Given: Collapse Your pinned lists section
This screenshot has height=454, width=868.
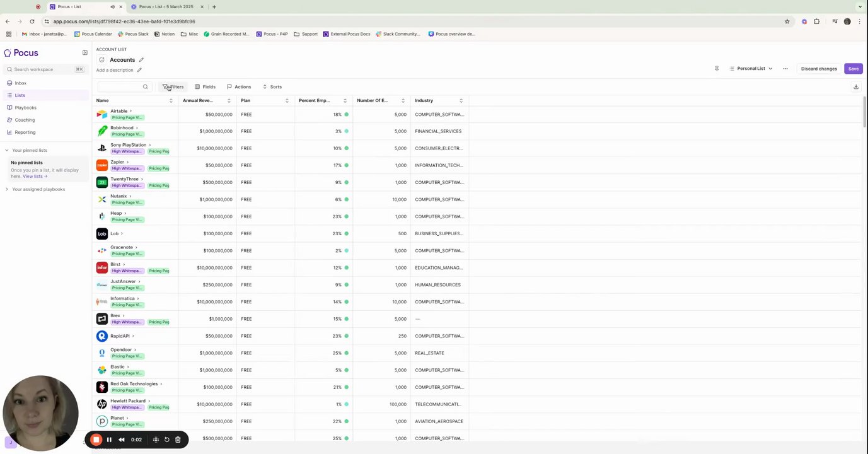Looking at the screenshot, I should 6,151.
